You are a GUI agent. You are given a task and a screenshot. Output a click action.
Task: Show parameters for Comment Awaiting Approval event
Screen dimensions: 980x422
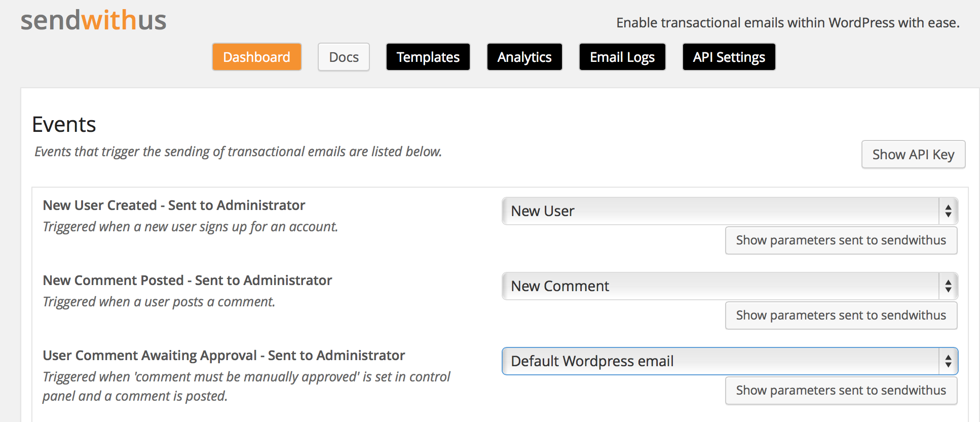(841, 391)
